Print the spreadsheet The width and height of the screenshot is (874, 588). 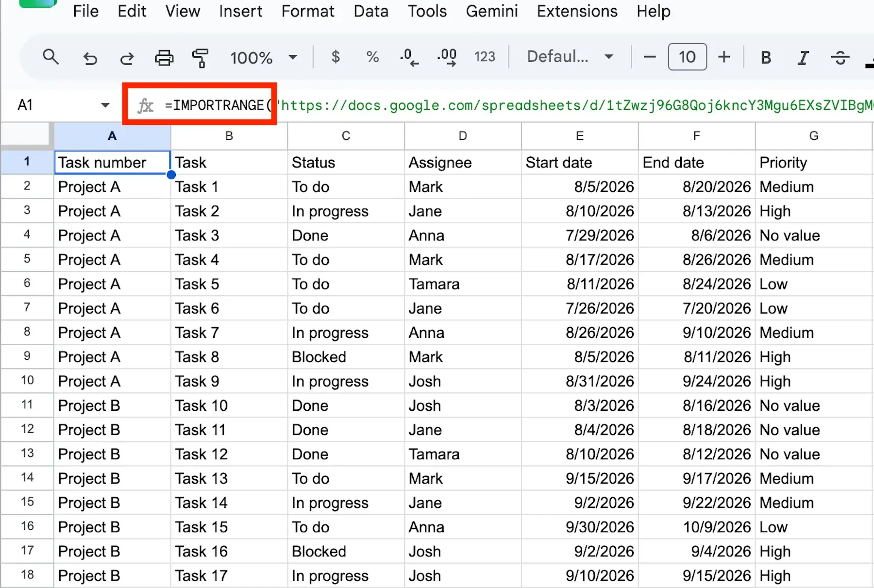(x=164, y=58)
